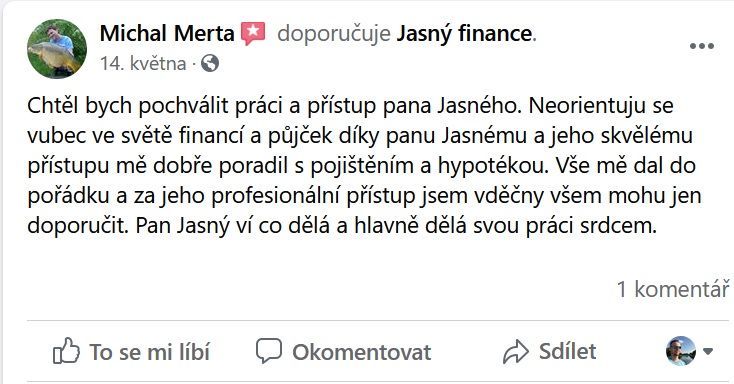
Task: Visit the Jasný finance page link
Action: (x=464, y=34)
